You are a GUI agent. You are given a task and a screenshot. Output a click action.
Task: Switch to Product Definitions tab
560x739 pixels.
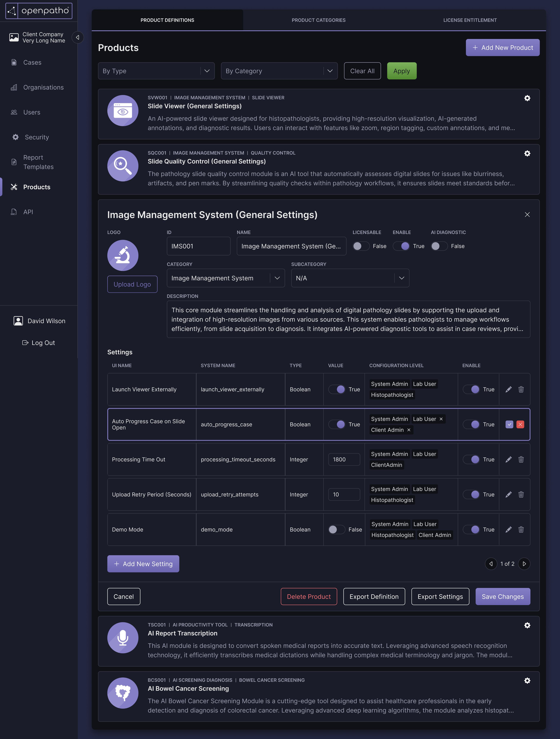[167, 20]
